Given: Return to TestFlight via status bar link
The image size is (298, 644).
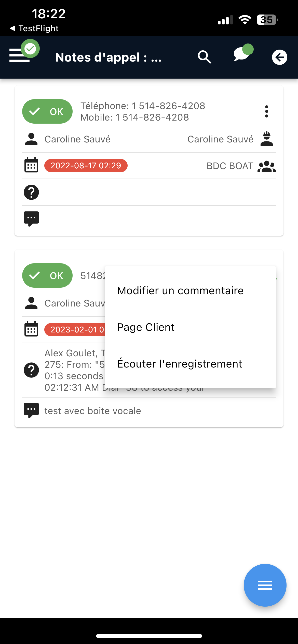Looking at the screenshot, I should pos(34,28).
